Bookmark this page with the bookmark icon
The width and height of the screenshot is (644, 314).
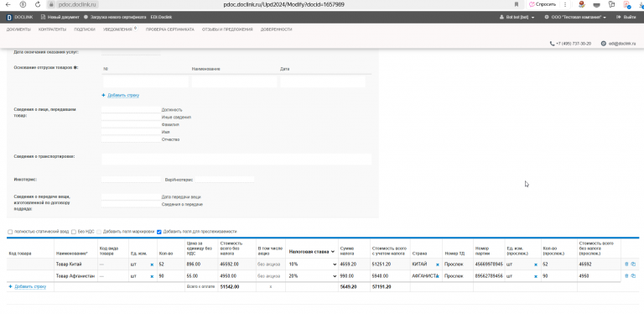[x=517, y=4]
